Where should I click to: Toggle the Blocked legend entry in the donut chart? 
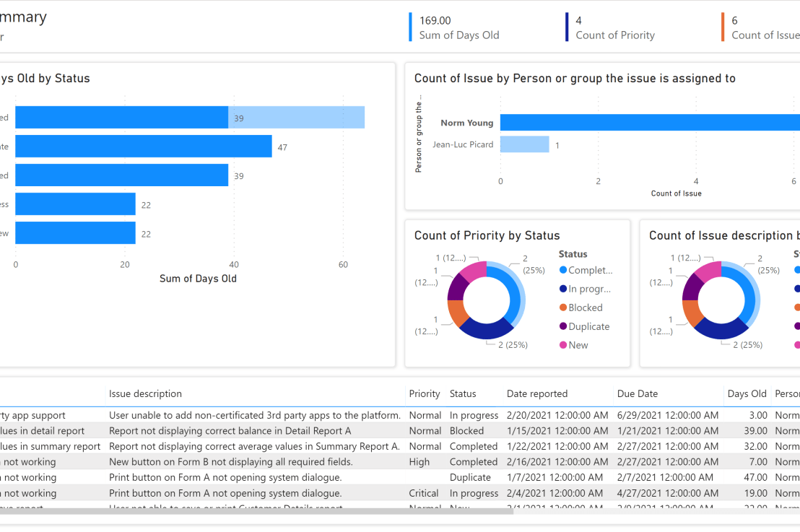click(x=587, y=308)
